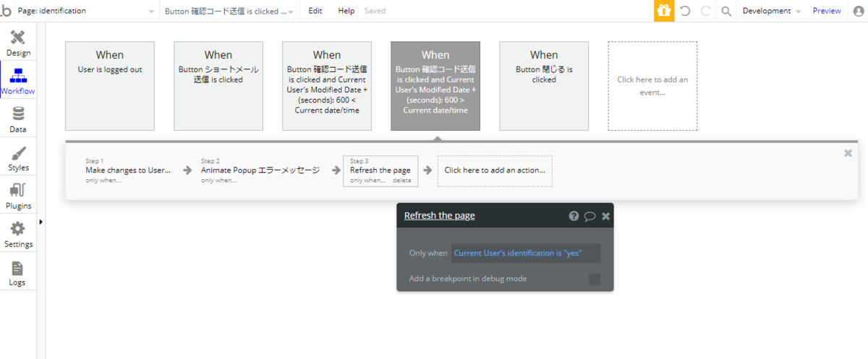Toggle Add a breakpoint in debug mode
Image resolution: width=868 pixels, height=359 pixels.
595,279
